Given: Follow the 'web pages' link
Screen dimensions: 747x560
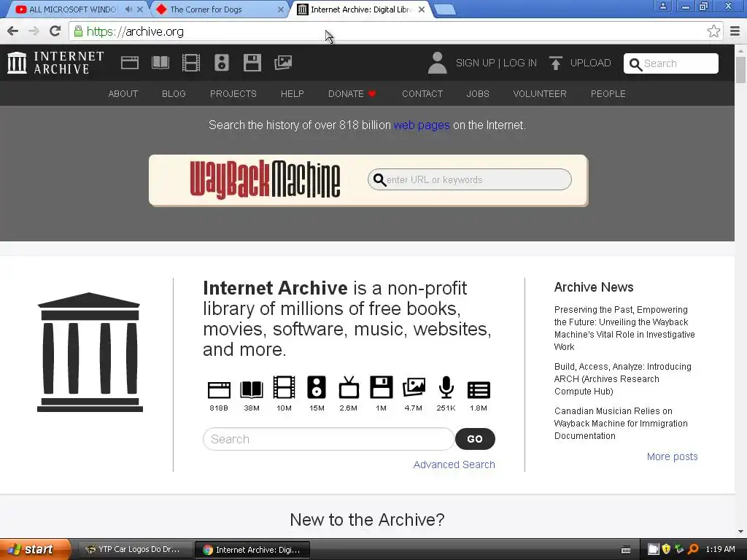Looking at the screenshot, I should pyautogui.click(x=422, y=125).
